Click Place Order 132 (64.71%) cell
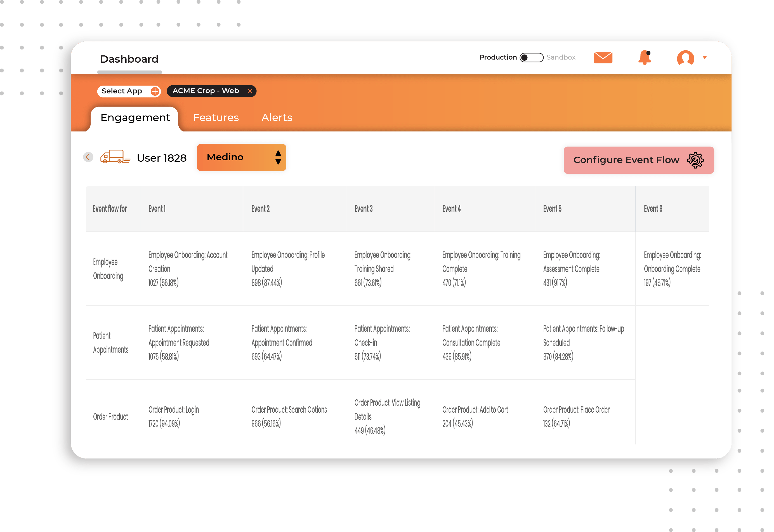The image size is (774, 532). pyautogui.click(x=585, y=412)
